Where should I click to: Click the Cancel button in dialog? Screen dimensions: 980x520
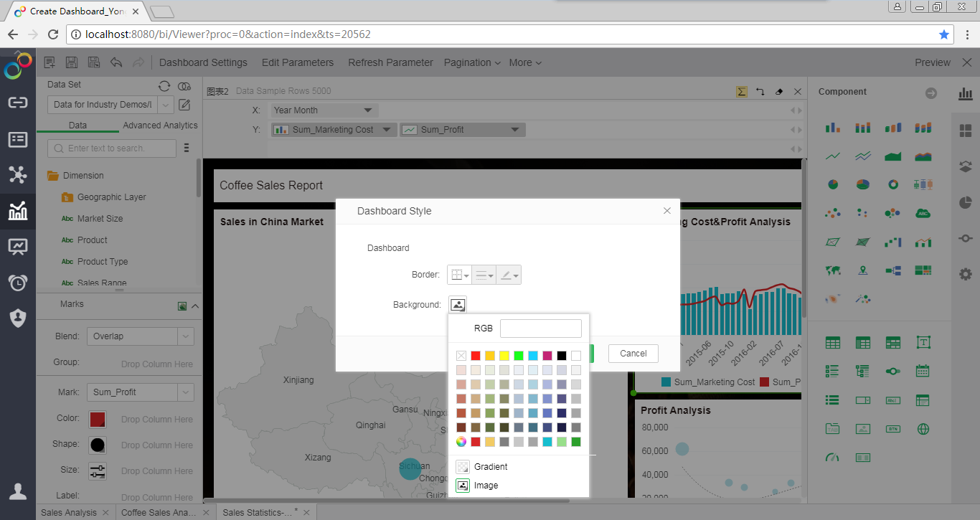(x=633, y=354)
